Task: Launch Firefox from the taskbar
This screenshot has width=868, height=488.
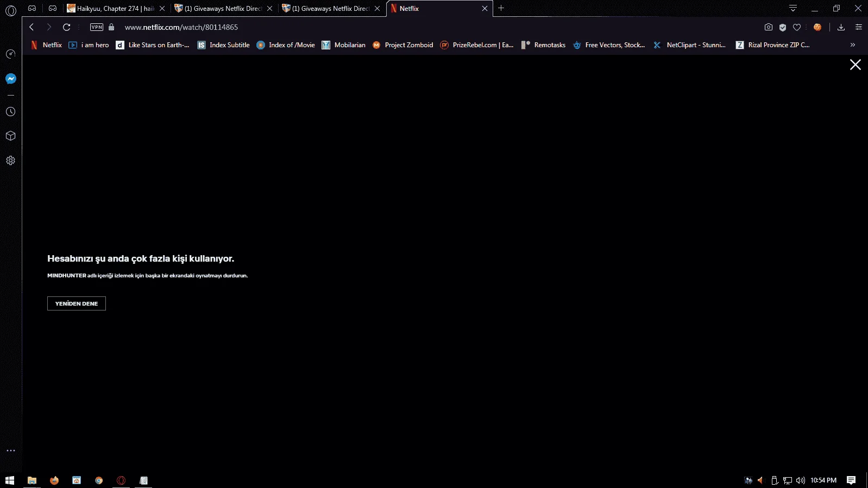Action: point(54,480)
